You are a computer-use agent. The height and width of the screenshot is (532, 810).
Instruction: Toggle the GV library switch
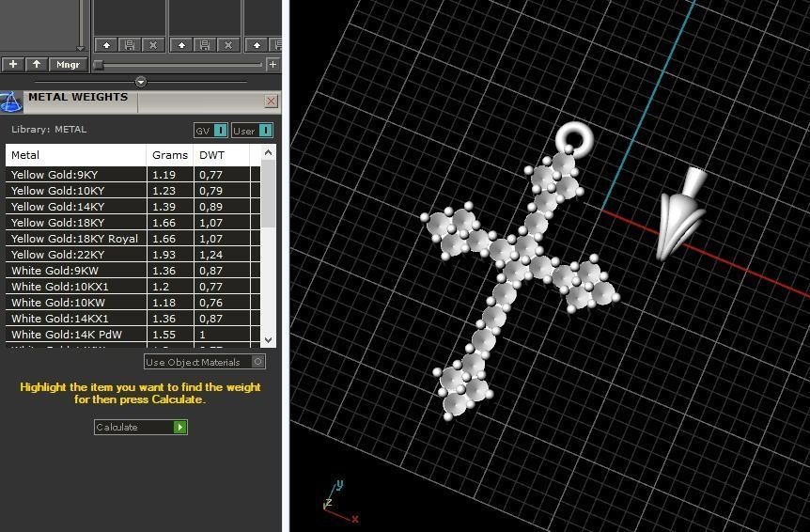click(x=210, y=131)
